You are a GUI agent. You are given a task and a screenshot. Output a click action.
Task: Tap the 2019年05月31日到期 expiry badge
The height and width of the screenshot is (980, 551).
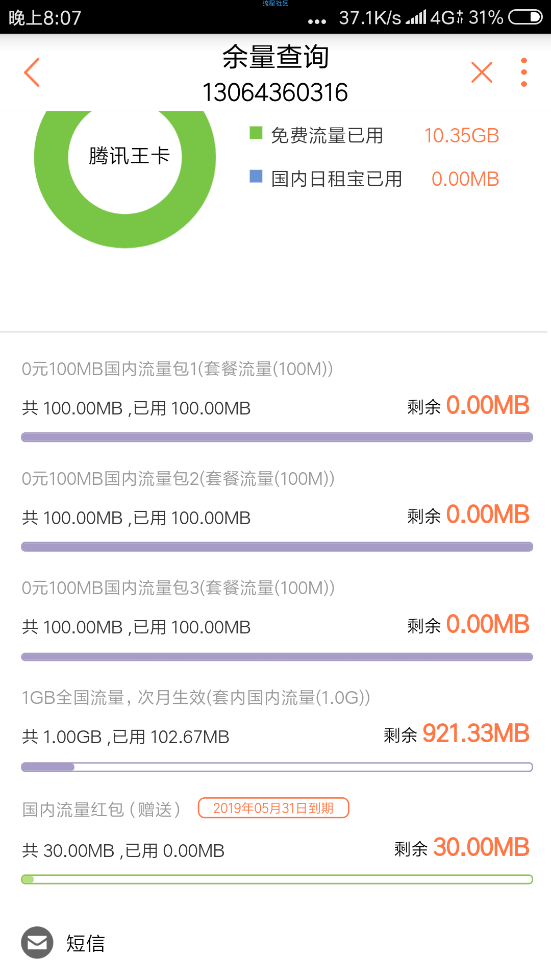273,808
